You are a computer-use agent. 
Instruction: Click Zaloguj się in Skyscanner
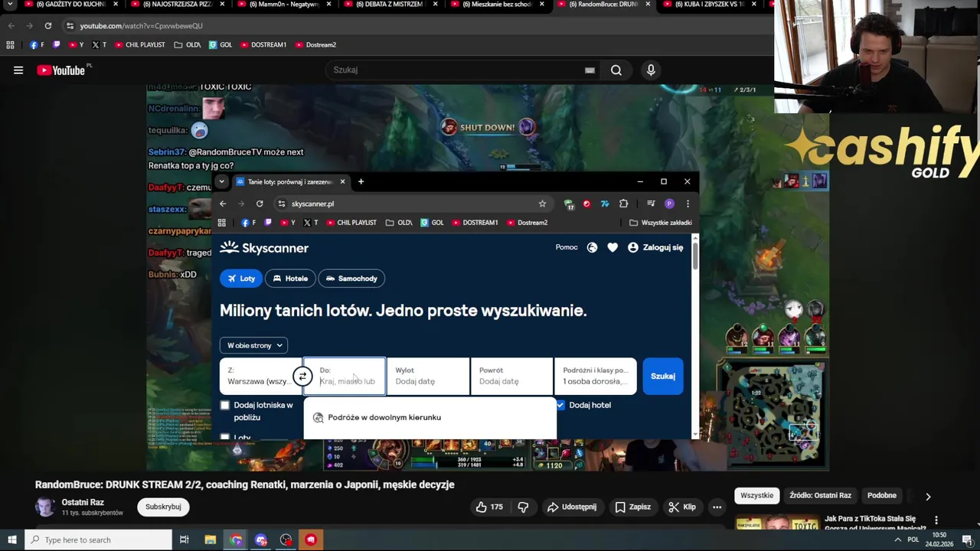click(x=655, y=247)
